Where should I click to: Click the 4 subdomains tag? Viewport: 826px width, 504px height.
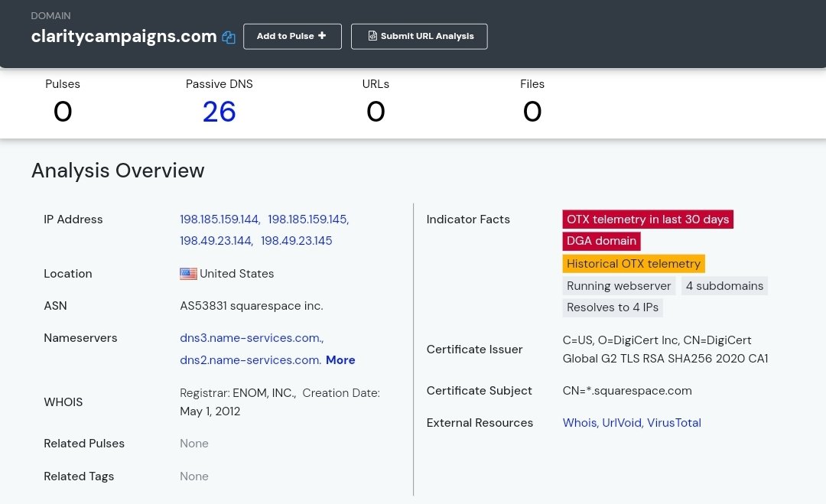[724, 286]
